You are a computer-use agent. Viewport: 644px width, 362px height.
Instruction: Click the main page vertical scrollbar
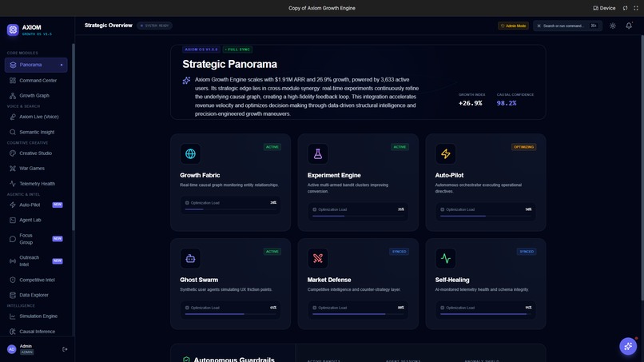(642, 168)
